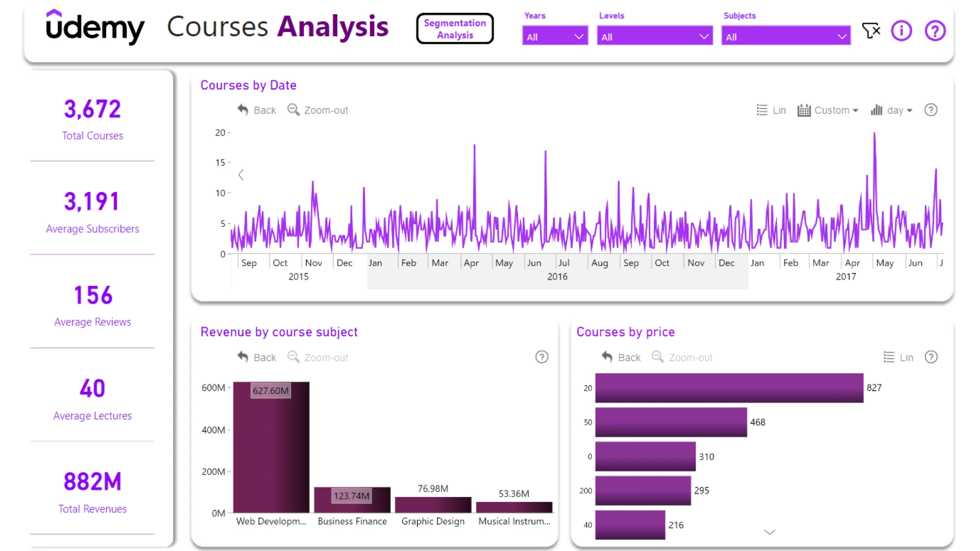Click the Revenue by course subject title
Image resolution: width=980 pixels, height=551 pixels.
click(279, 332)
